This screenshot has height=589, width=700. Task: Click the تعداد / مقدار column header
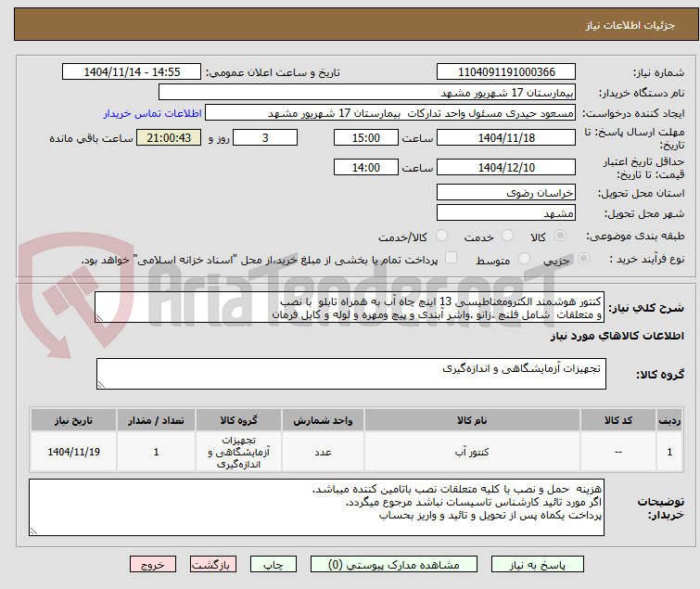pos(157,420)
